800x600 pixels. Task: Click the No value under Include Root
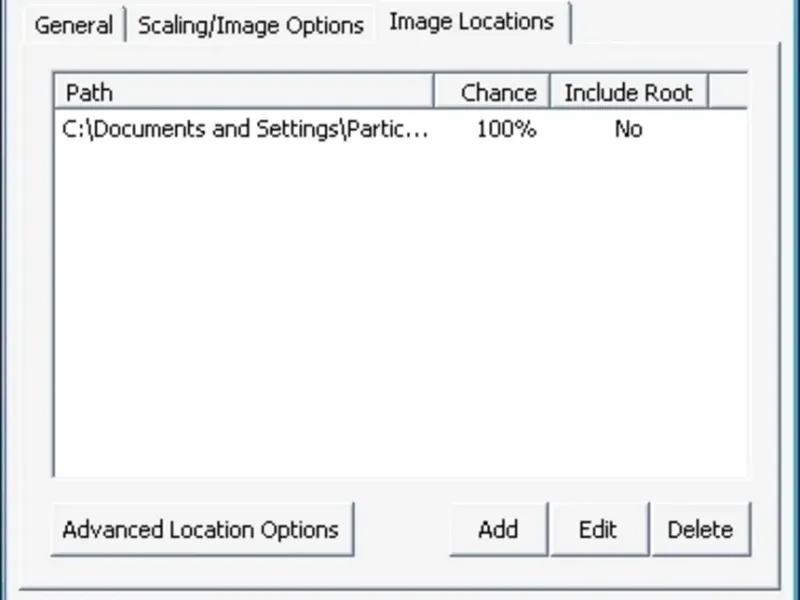pyautogui.click(x=628, y=129)
